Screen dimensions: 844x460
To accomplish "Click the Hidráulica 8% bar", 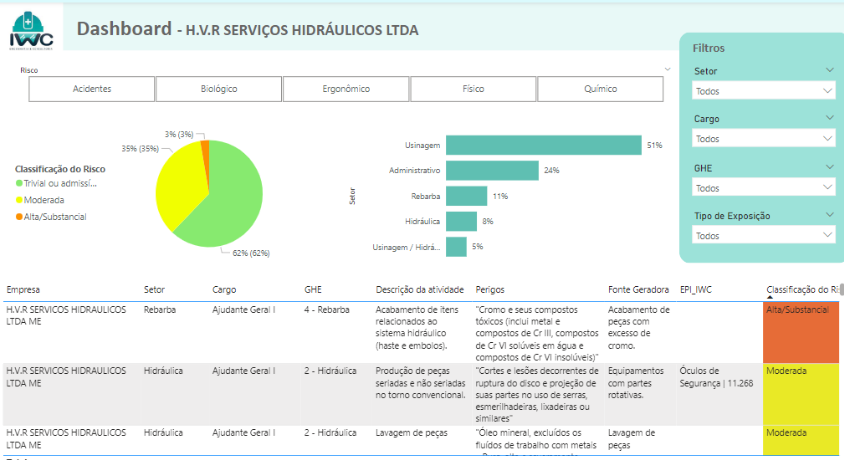I will point(461,221).
